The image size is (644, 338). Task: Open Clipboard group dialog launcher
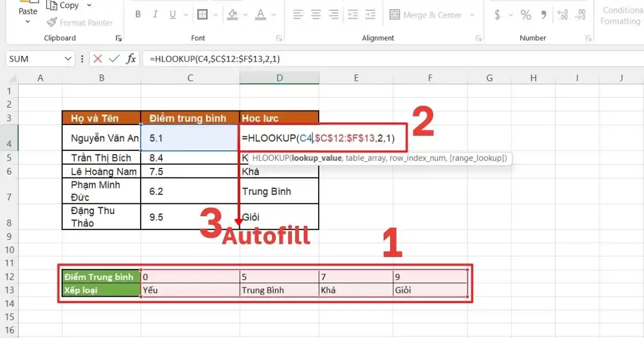118,39
